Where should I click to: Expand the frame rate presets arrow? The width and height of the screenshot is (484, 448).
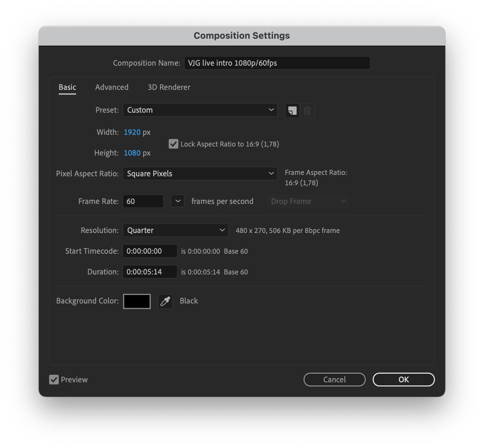178,201
